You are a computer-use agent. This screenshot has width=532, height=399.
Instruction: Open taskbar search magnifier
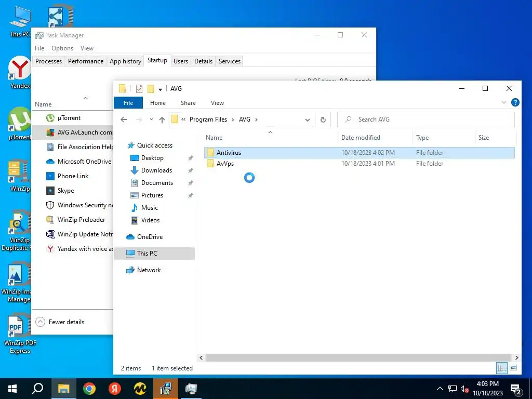37,389
